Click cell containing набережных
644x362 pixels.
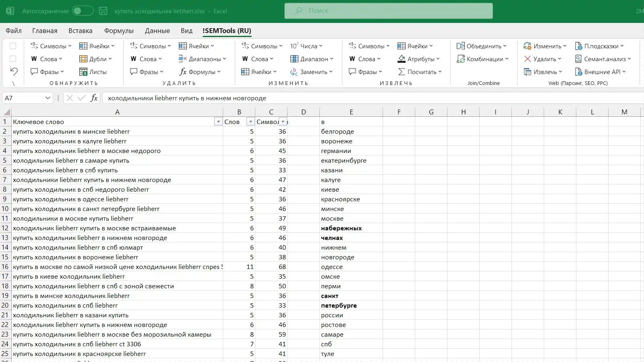click(x=351, y=228)
